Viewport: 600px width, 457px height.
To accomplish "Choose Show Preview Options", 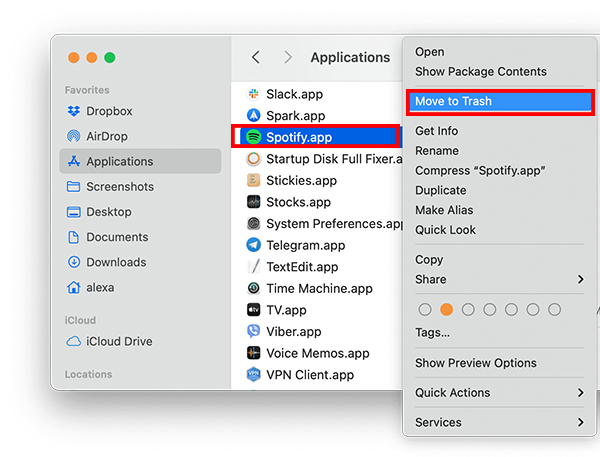I will click(476, 363).
